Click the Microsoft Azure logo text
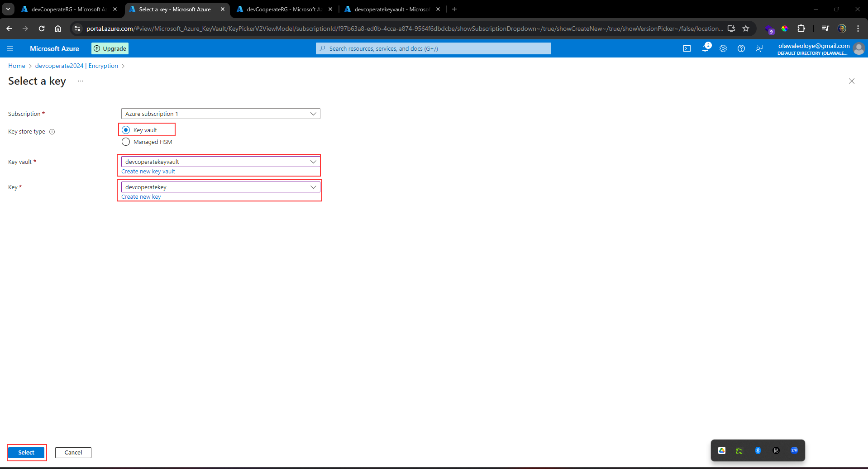 tap(54, 48)
